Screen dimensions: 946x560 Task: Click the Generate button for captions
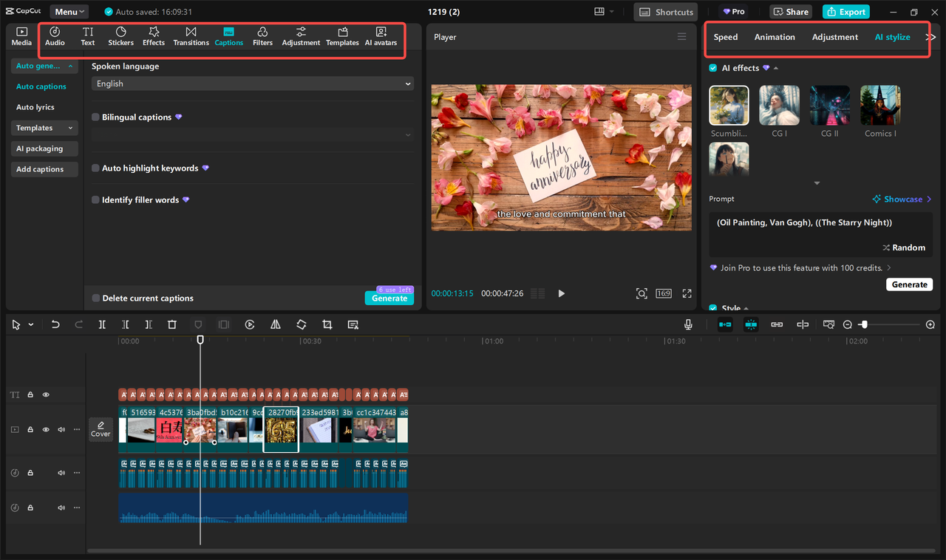(x=389, y=298)
